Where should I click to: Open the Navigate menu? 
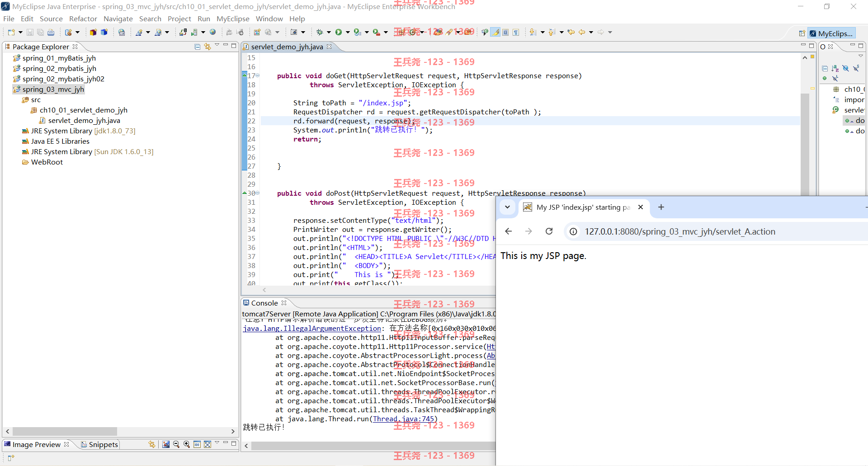pos(118,19)
